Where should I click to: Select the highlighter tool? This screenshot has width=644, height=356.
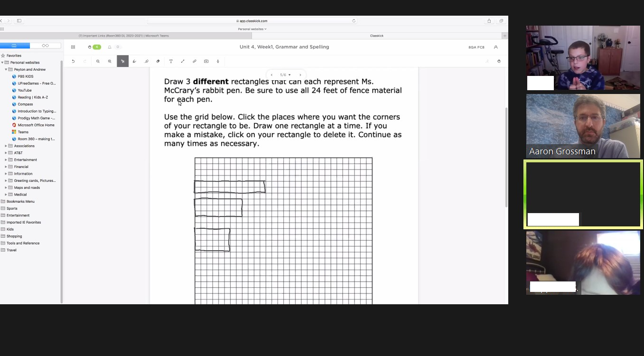[x=146, y=61]
